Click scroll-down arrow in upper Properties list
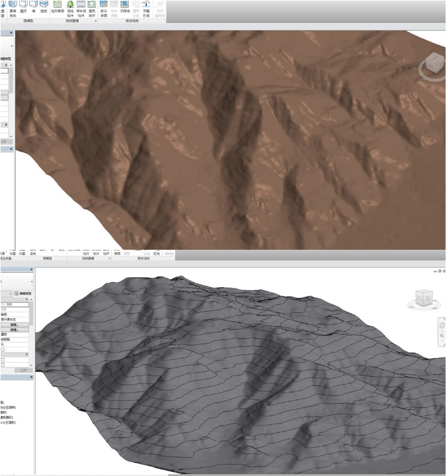Screen dimensions: 448x476 coord(11,137)
